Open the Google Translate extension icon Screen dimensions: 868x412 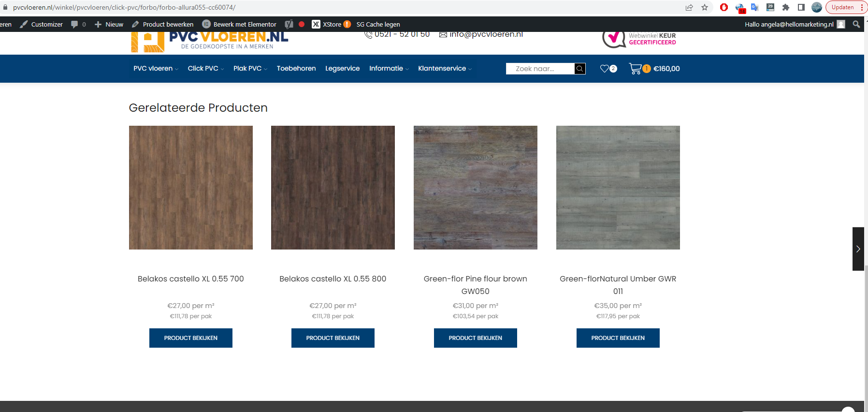[x=755, y=7]
